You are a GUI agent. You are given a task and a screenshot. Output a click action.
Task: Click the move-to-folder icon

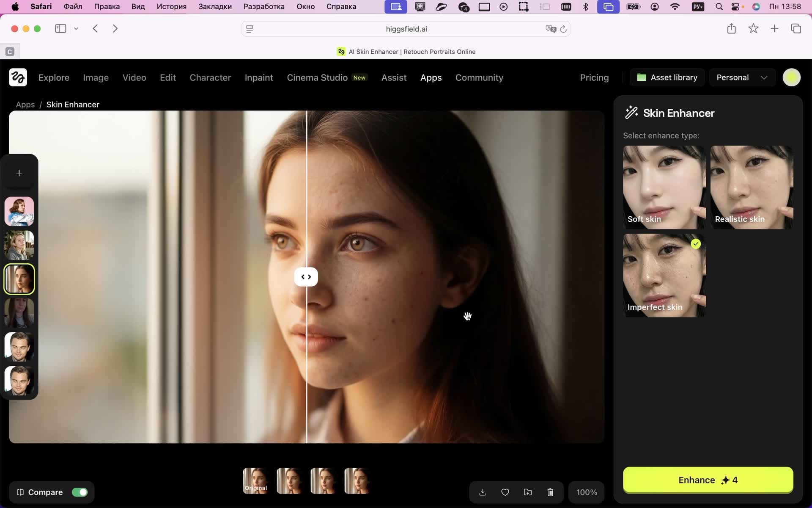pos(528,492)
